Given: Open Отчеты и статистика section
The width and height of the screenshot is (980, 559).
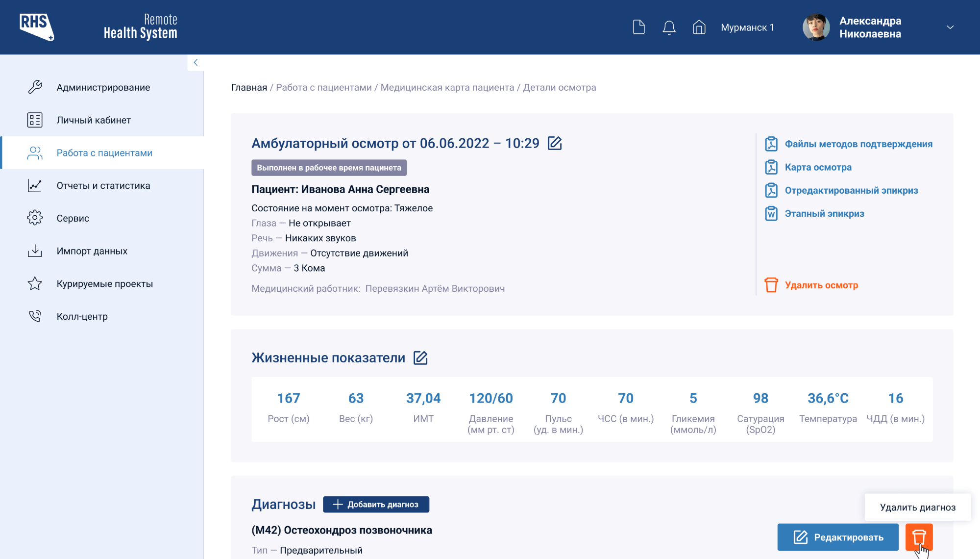Looking at the screenshot, I should tap(103, 185).
